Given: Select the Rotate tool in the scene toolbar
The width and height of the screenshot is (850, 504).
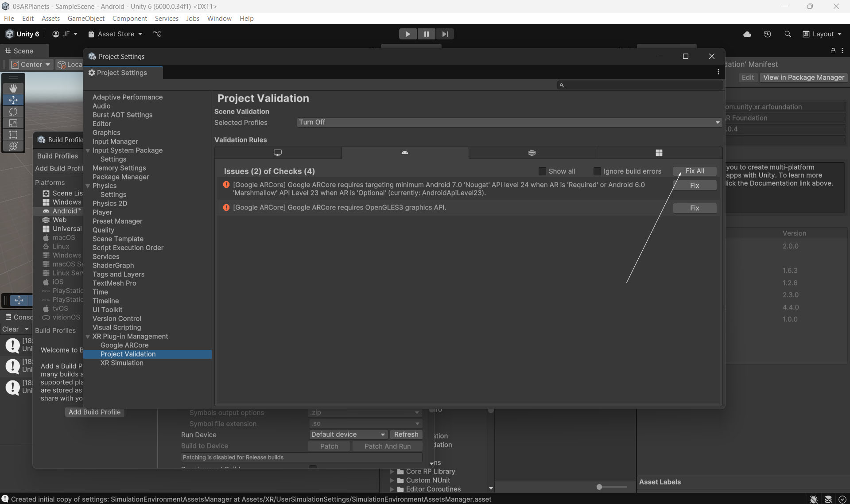Looking at the screenshot, I should [13, 112].
